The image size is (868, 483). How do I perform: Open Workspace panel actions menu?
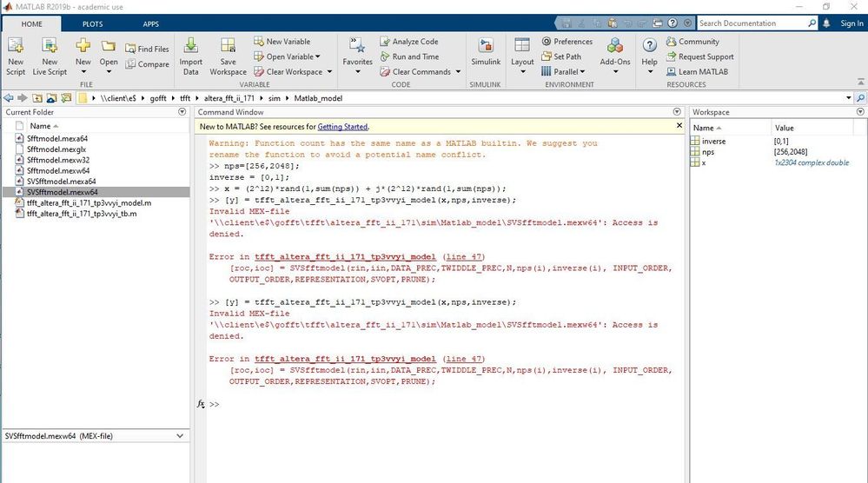(860, 112)
